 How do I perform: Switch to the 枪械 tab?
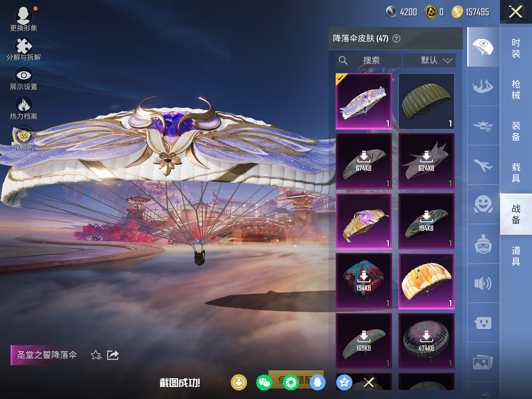point(516,90)
